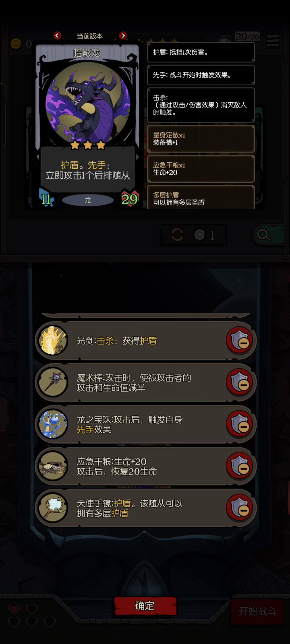Click the 龙之宝珠 orb item icon
The height and width of the screenshot is (644, 290).
point(53,424)
